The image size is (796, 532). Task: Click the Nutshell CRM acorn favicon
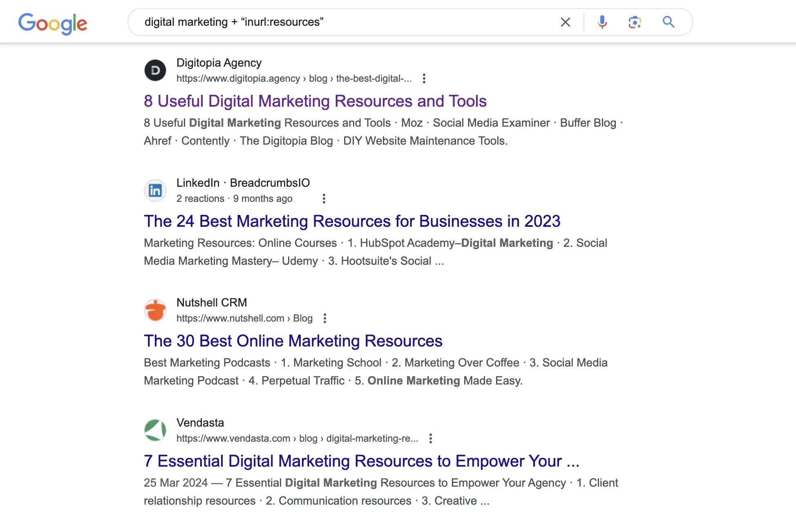tap(155, 310)
